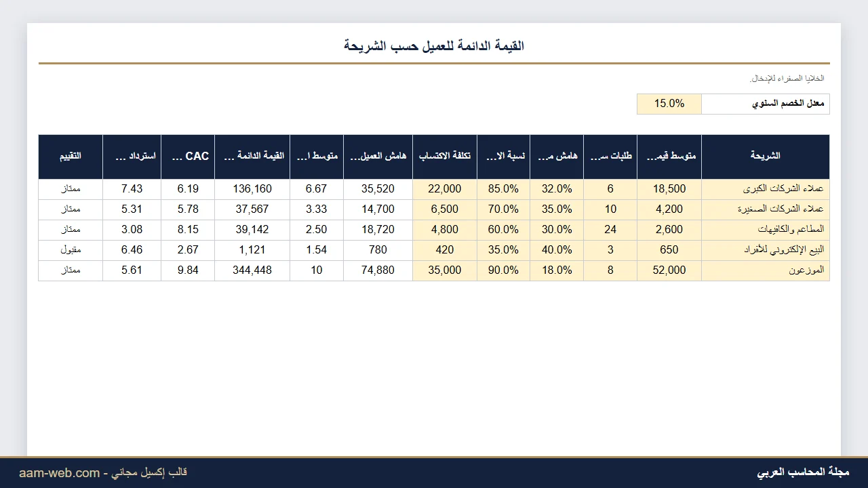
Task: Open the aam-web.com link in the footer
Action: 60,472
